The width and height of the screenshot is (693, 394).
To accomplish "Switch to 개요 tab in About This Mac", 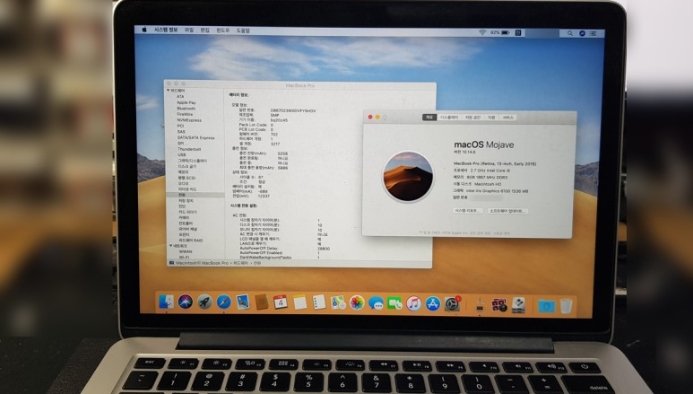I will point(429,117).
